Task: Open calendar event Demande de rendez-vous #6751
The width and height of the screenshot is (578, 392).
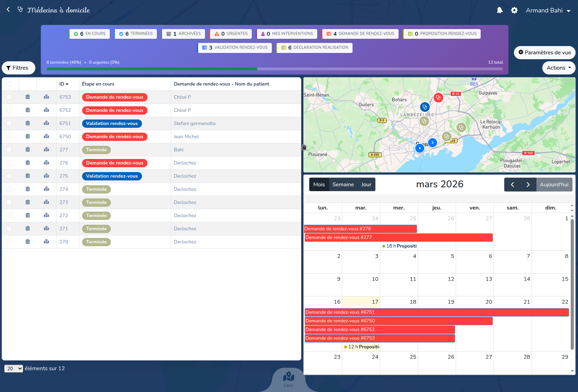Action: point(437,312)
